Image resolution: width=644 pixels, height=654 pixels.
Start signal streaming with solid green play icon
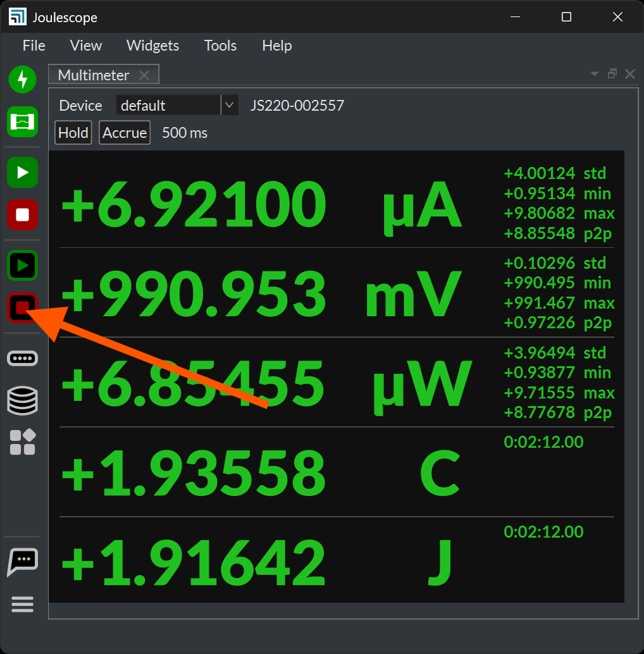point(23,173)
